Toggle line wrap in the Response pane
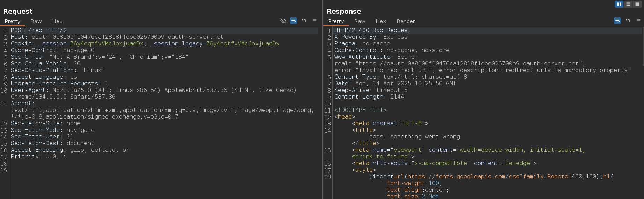This screenshot has width=644, height=199. (617, 21)
